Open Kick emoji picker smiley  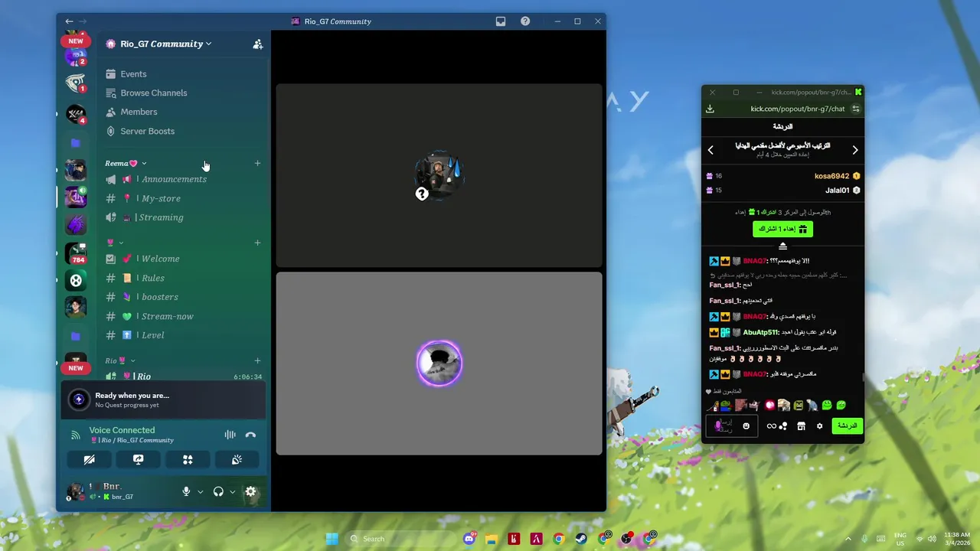pos(746,425)
